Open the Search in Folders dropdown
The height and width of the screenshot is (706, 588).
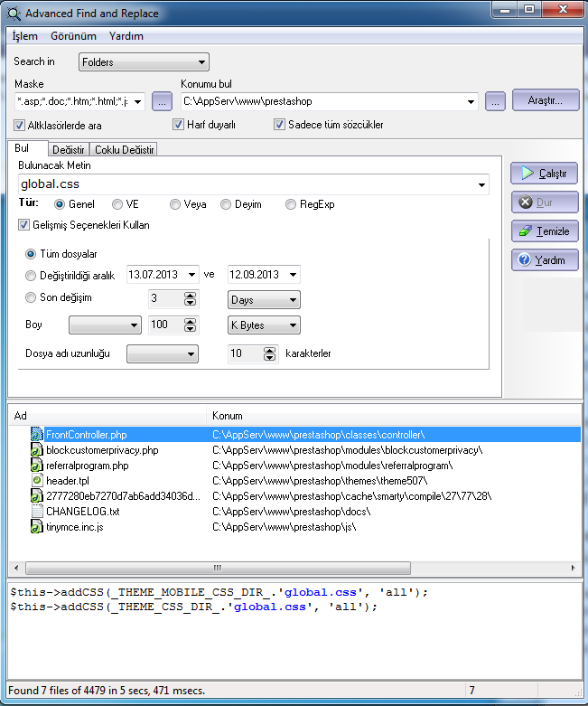tap(144, 62)
